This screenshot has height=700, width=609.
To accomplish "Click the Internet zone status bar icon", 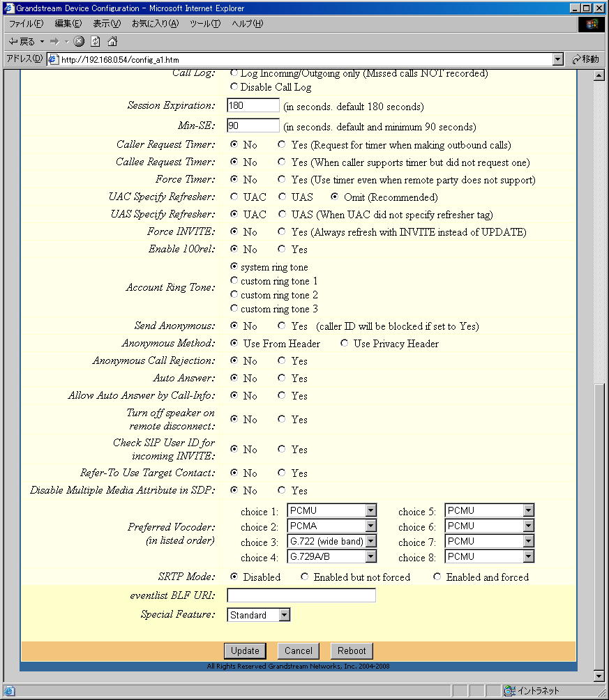I will point(510,690).
